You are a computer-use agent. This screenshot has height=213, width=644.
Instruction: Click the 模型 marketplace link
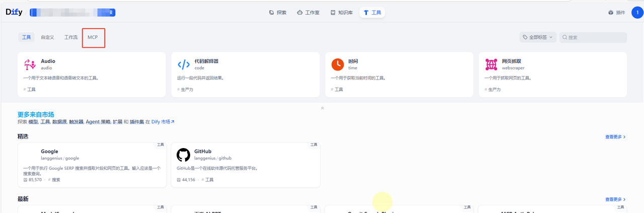(33, 122)
